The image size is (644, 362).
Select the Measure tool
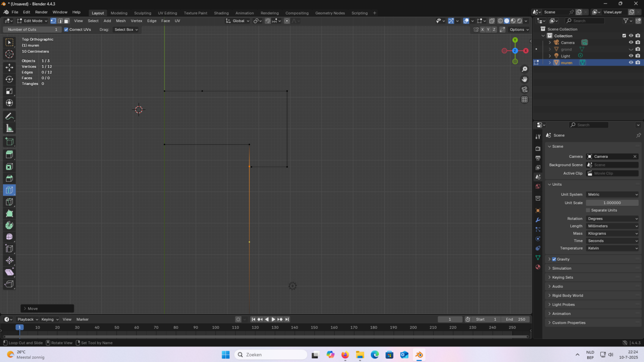[10, 128]
